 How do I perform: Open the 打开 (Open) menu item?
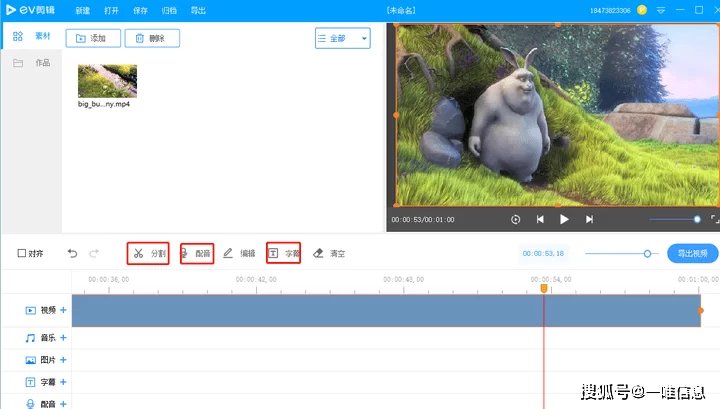click(111, 11)
